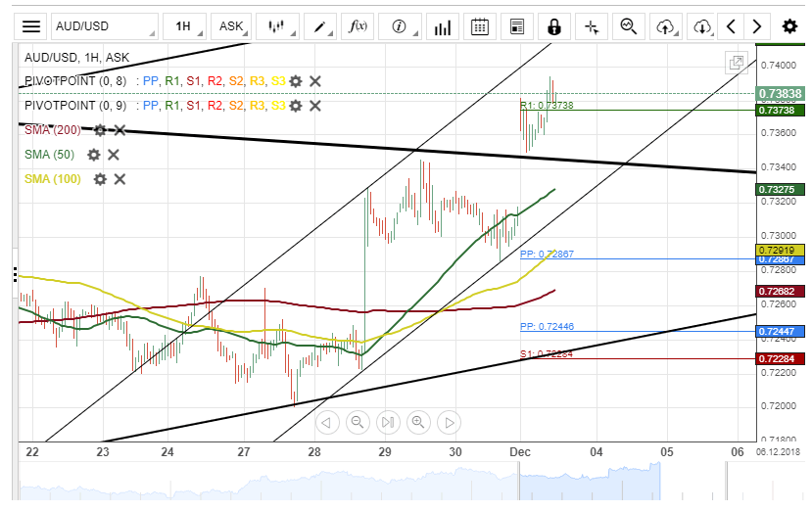Image resolution: width=812 pixels, height=511 pixels.
Task: Click the magnifier zoom chart tool
Action: pyautogui.click(x=629, y=26)
